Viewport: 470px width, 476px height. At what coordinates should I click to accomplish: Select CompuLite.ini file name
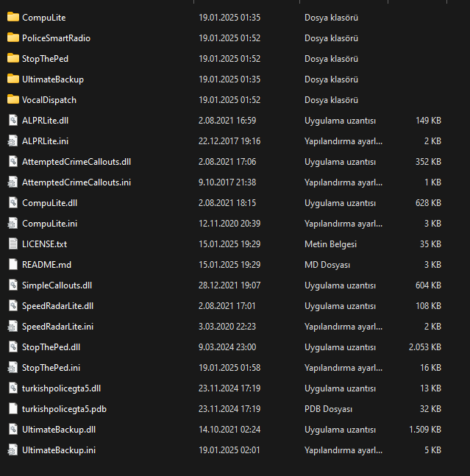tap(50, 224)
